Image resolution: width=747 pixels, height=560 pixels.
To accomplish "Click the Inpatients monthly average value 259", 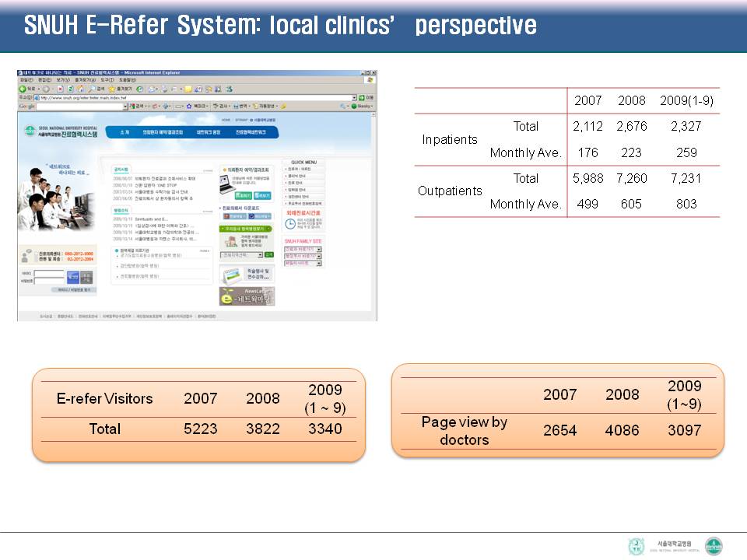I will coord(686,152).
